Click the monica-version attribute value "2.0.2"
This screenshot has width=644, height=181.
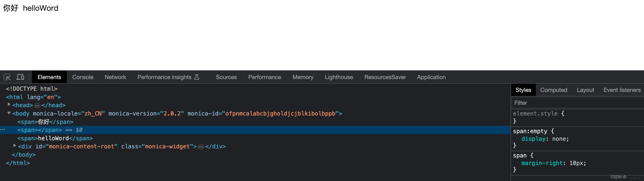tap(172, 114)
